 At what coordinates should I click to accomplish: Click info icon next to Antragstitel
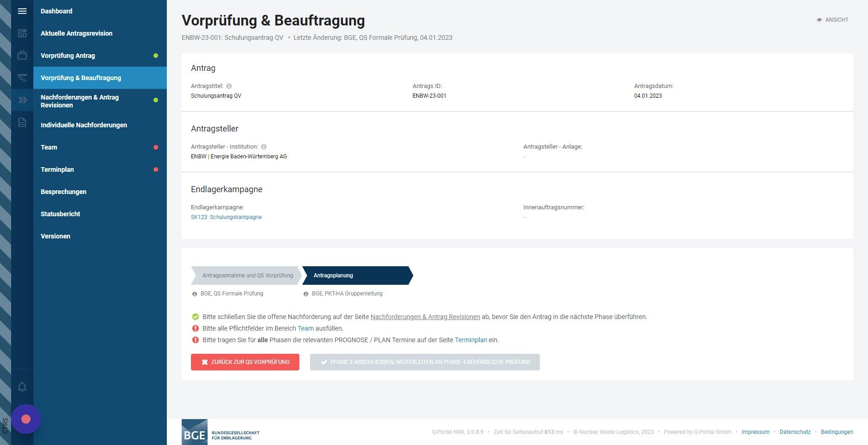(229, 86)
